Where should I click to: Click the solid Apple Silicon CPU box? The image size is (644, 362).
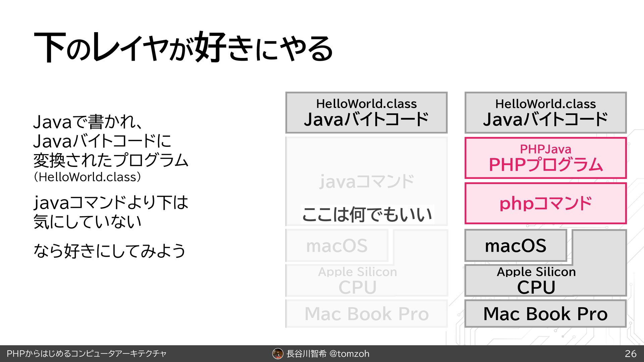tap(536, 281)
